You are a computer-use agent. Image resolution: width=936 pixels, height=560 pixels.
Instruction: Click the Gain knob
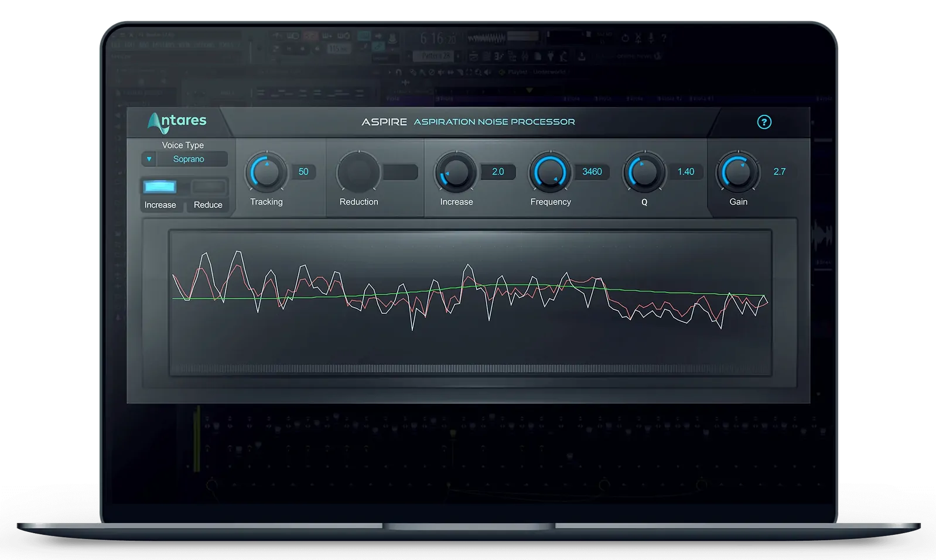pos(738,173)
